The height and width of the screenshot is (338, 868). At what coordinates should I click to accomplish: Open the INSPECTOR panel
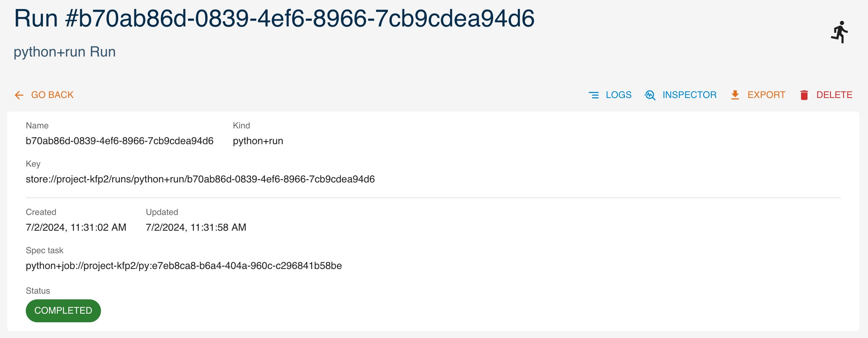689,95
